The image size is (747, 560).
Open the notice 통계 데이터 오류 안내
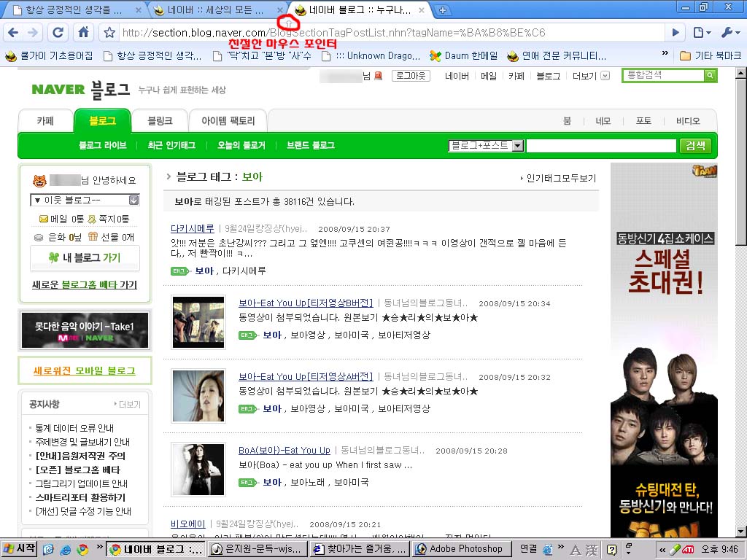pyautogui.click(x=74, y=428)
